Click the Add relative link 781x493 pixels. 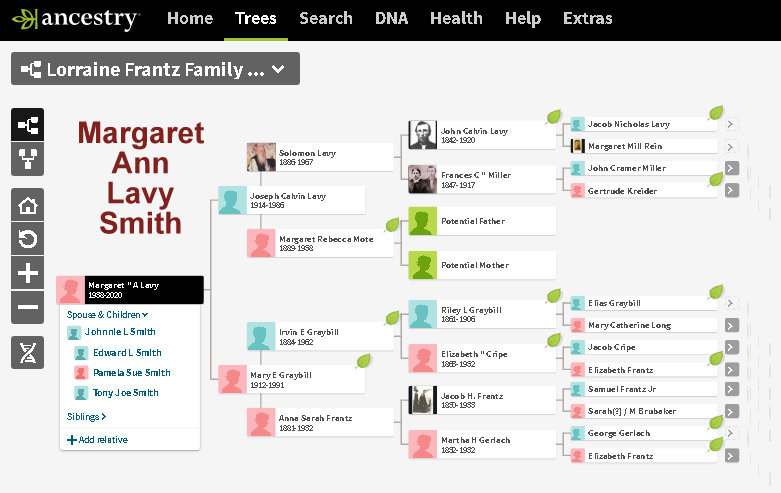97,439
